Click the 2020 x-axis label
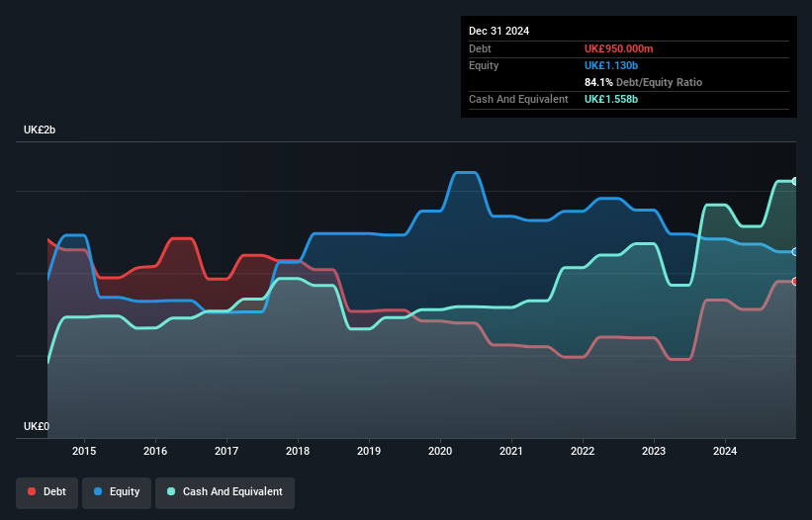 point(440,451)
